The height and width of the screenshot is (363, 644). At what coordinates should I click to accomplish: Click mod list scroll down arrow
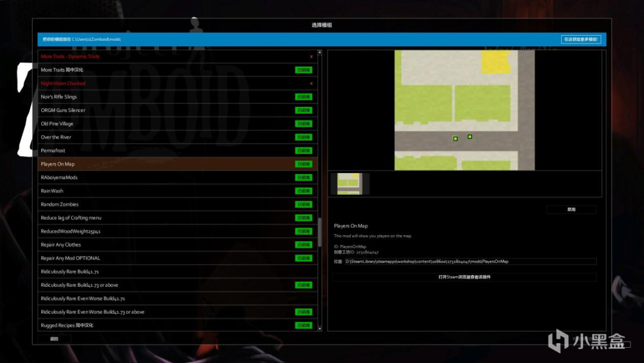coord(320,329)
